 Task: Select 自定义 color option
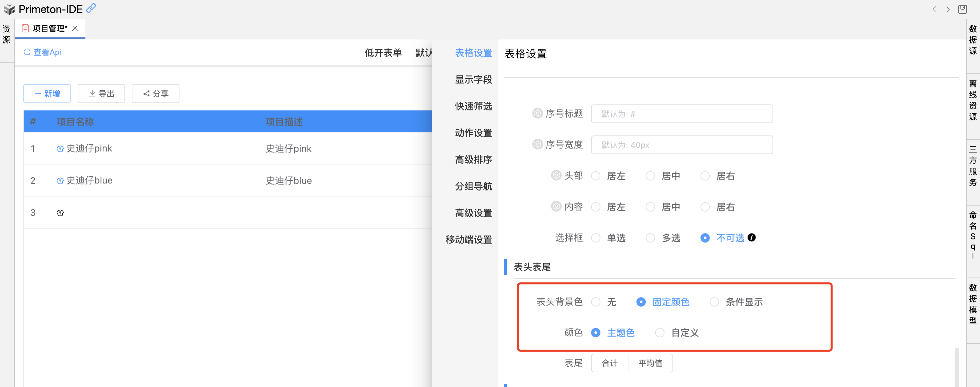click(x=660, y=333)
